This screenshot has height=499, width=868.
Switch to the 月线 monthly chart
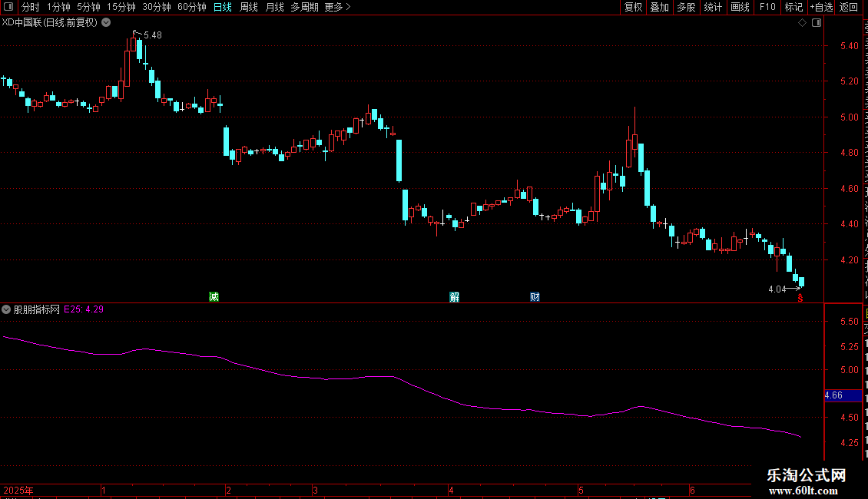click(x=274, y=7)
